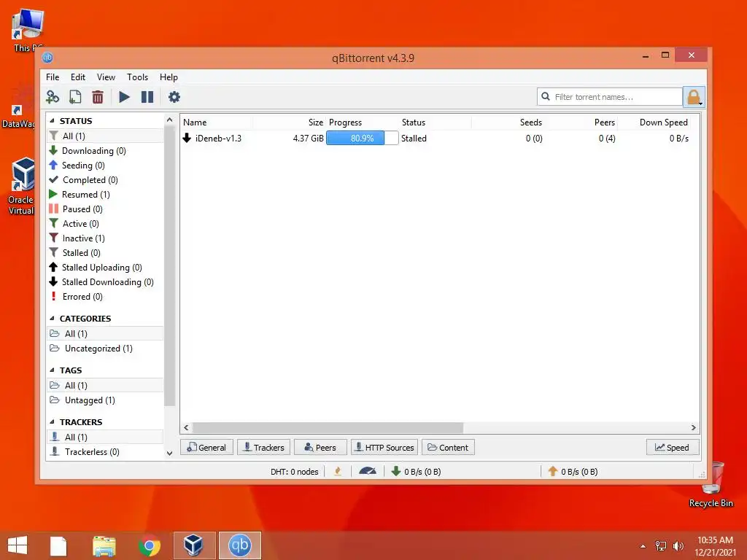
Task: Open the Speed graph tab
Action: [673, 448]
